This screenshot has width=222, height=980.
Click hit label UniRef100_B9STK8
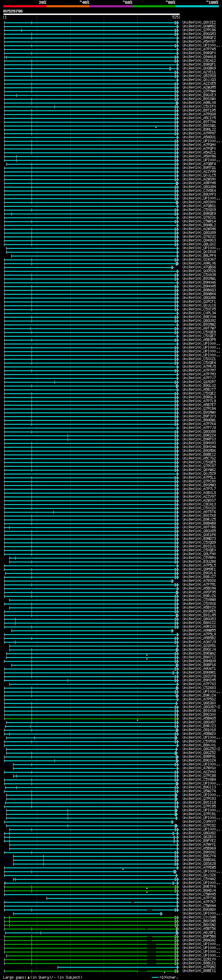(199, 516)
